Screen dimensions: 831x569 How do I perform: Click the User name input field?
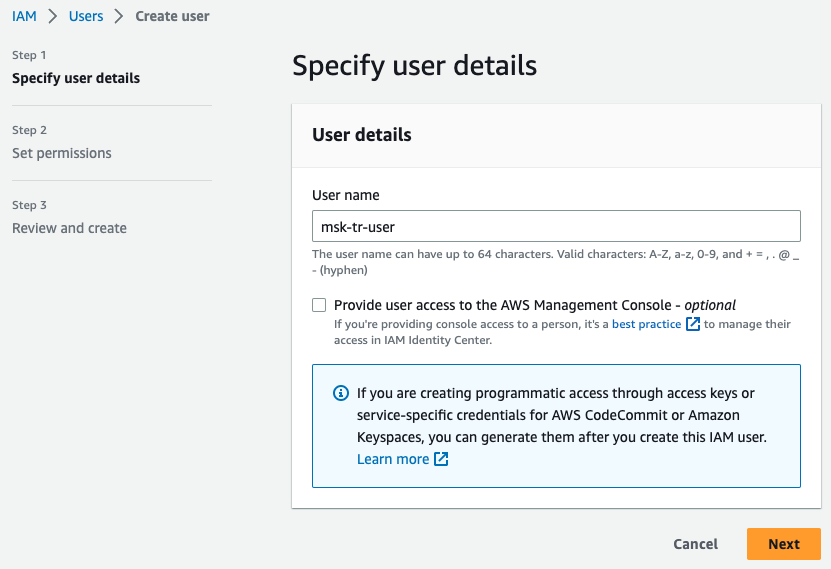[556, 226]
